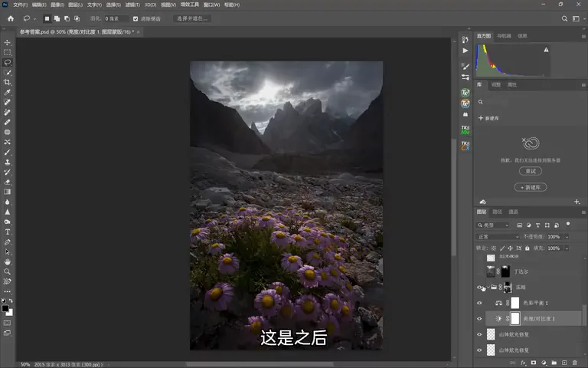Select the Eyedropper tool
This screenshot has height=368, width=588.
click(7, 92)
